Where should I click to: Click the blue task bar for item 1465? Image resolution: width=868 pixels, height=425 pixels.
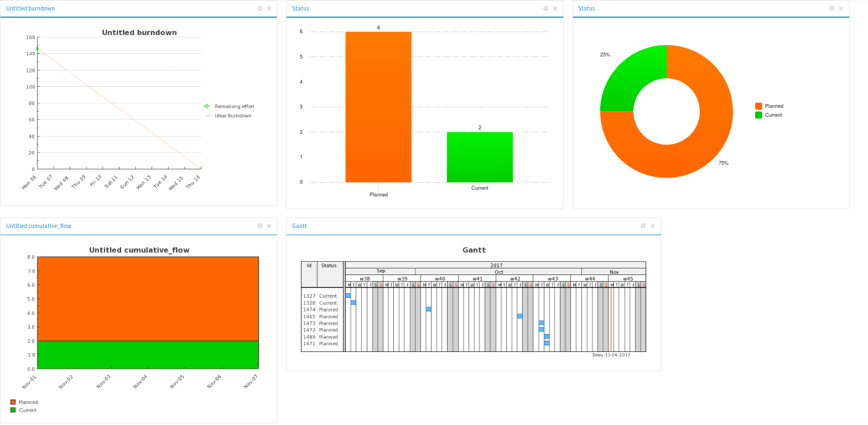click(x=520, y=316)
